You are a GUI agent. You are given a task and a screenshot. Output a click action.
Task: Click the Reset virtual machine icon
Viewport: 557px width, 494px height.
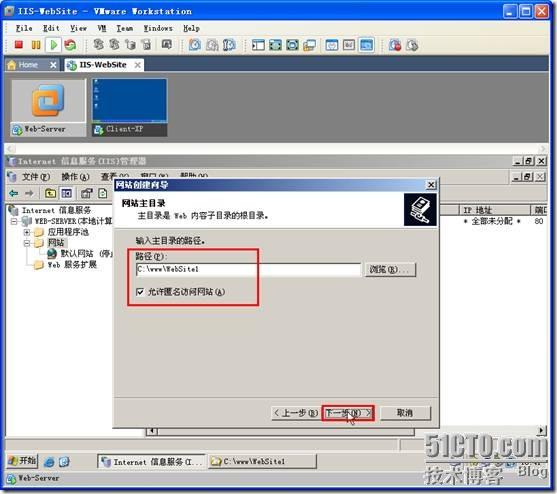click(x=70, y=45)
